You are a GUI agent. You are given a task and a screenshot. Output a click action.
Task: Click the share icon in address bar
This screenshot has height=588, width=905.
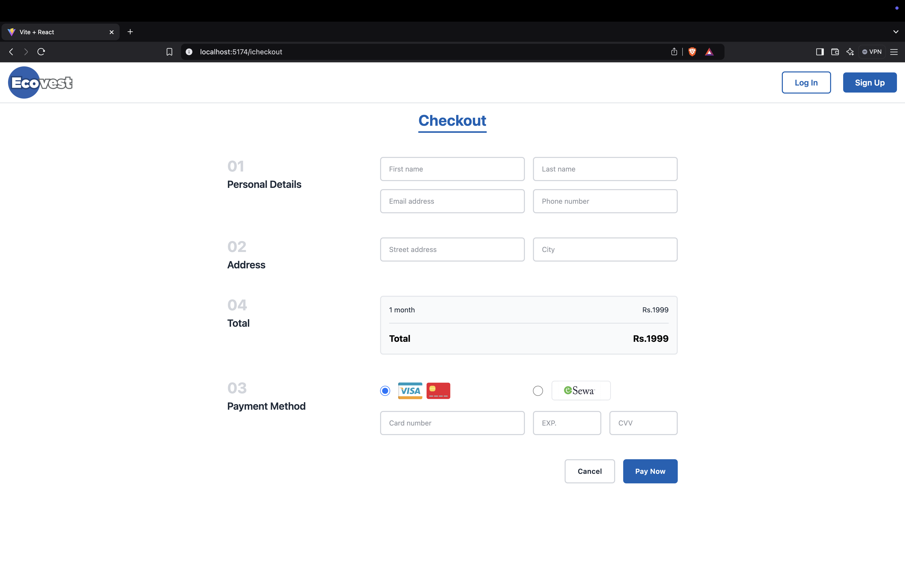tap(674, 52)
